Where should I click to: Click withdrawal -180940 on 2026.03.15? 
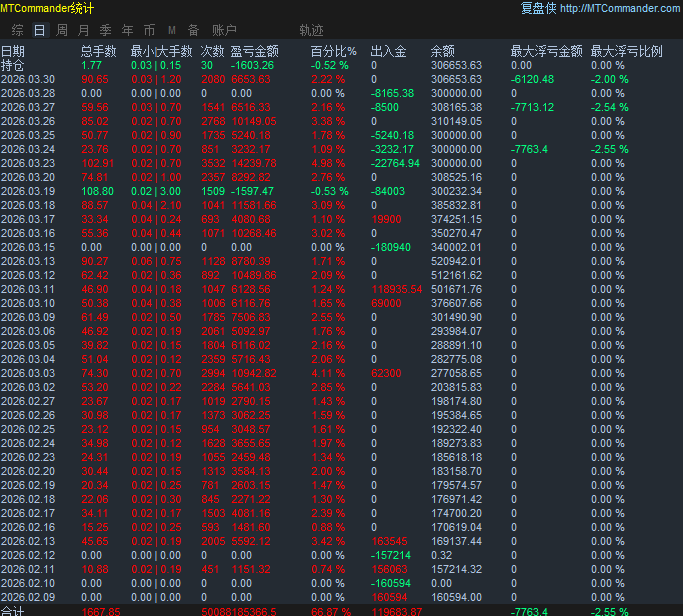[391, 247]
